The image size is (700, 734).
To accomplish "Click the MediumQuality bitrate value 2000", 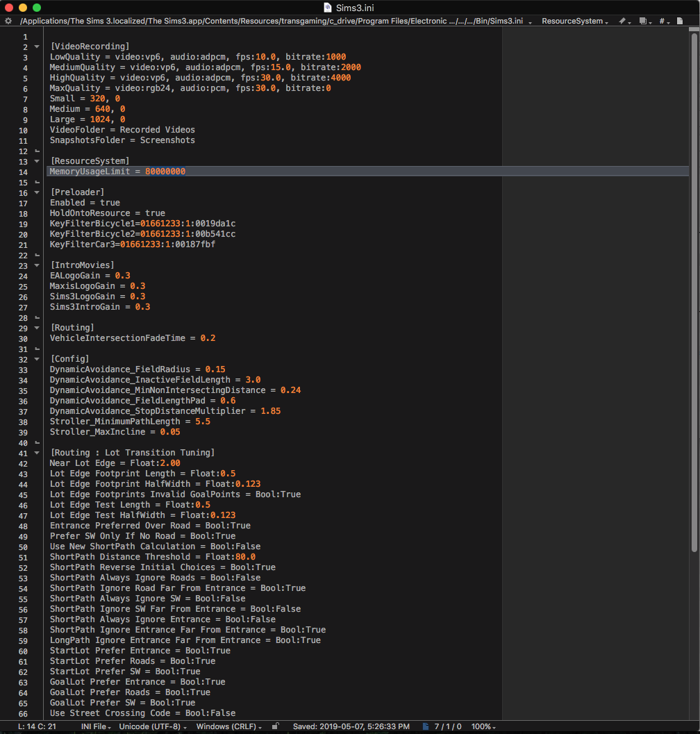I will pos(351,67).
